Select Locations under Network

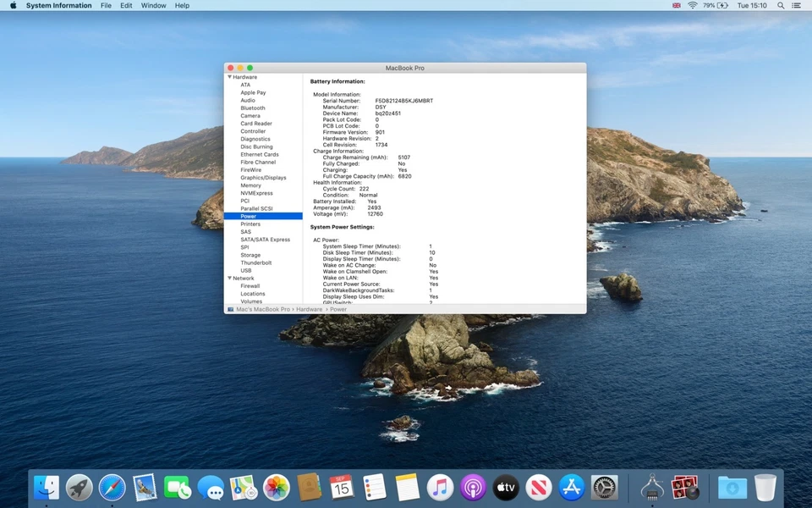(x=253, y=294)
